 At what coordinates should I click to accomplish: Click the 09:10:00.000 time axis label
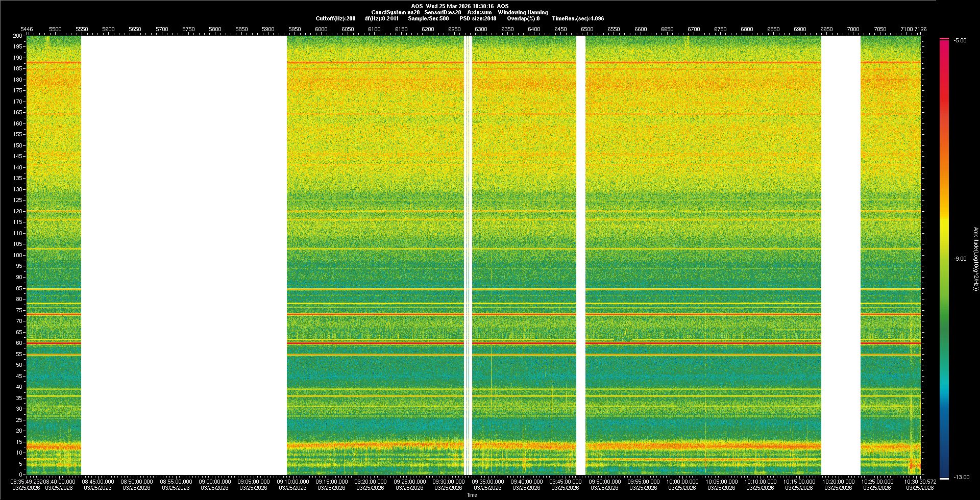tap(293, 481)
